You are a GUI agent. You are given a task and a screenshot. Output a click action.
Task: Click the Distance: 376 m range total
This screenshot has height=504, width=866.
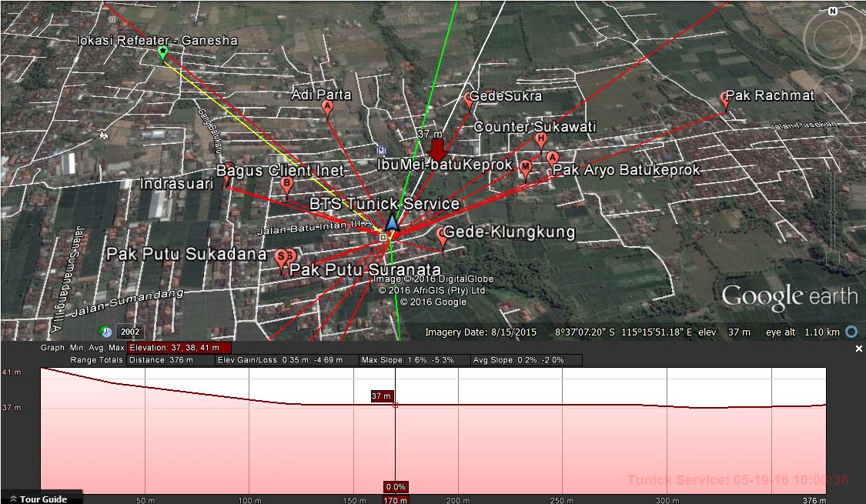pos(171,360)
